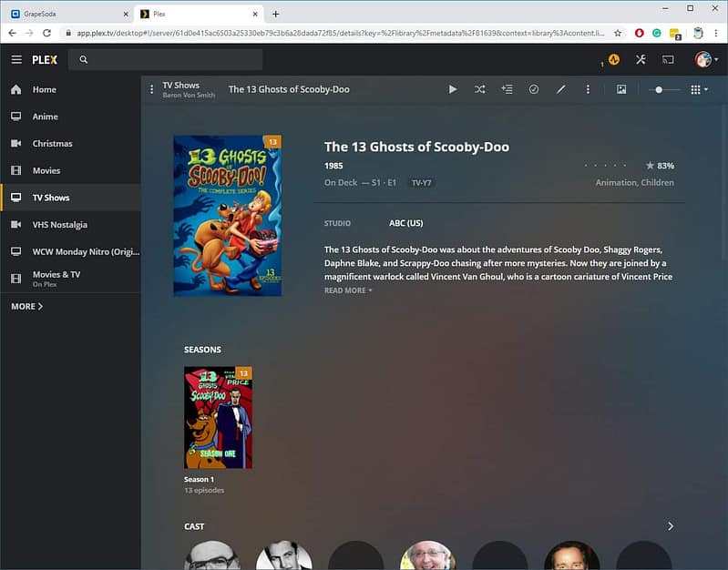Click the address bar URL

pyautogui.click(x=341, y=33)
